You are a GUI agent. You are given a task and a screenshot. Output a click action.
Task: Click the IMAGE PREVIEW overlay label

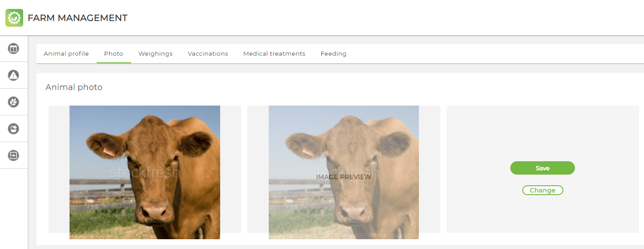[344, 177]
